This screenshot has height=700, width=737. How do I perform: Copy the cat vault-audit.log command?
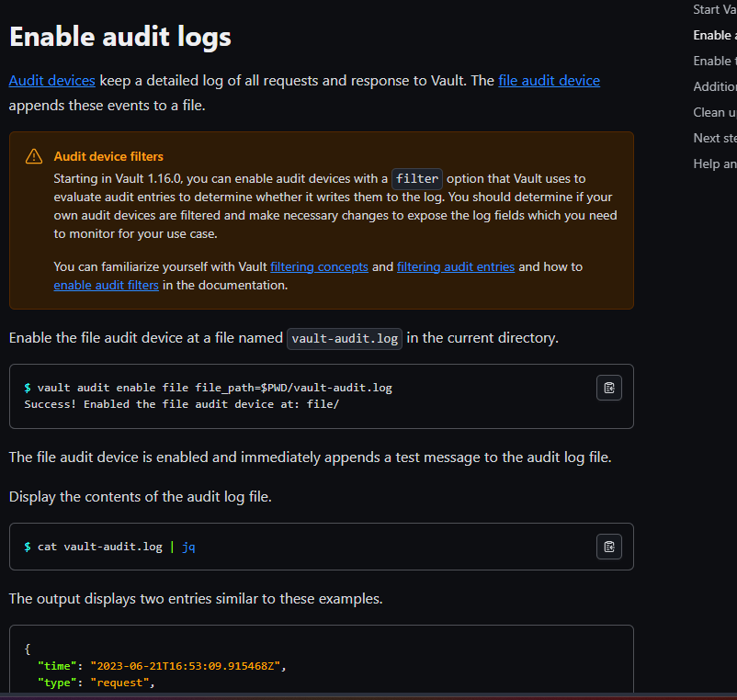coord(608,547)
